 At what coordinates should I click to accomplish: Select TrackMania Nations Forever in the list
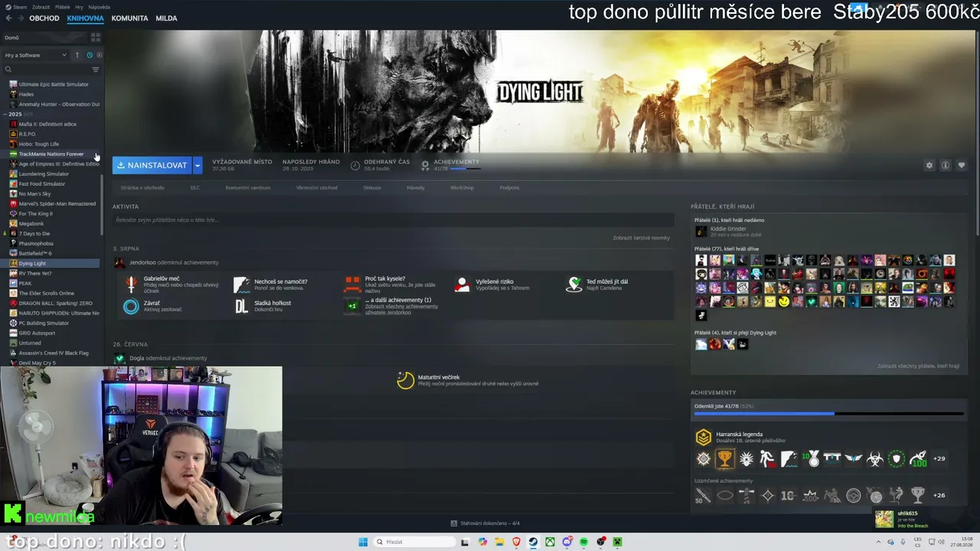pyautogui.click(x=51, y=154)
